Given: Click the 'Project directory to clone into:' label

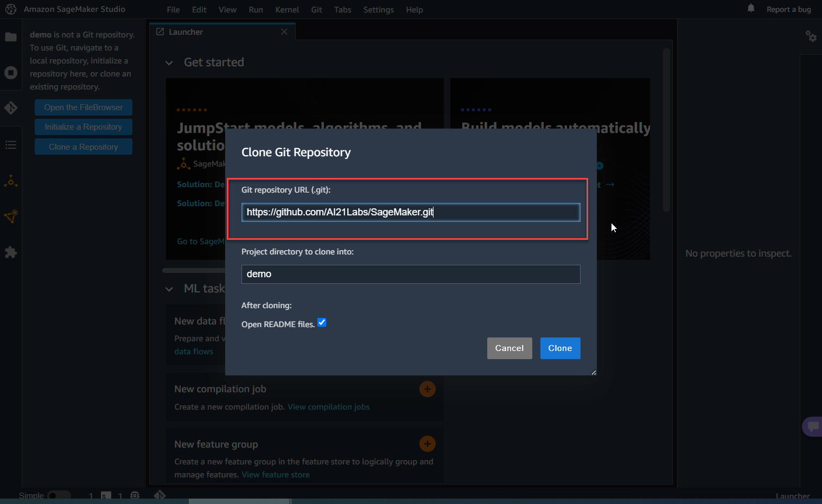Looking at the screenshot, I should point(297,252).
